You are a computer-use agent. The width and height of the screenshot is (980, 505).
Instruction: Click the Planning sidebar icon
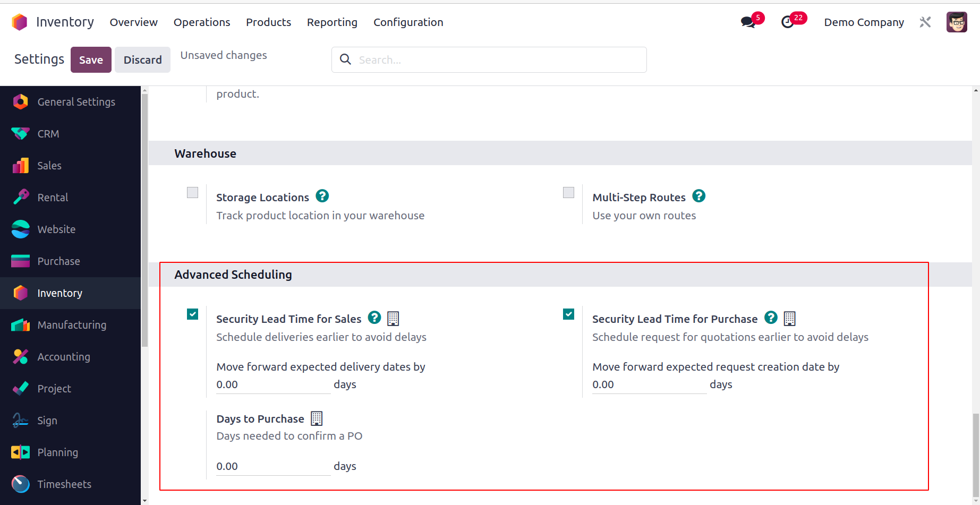click(20, 452)
